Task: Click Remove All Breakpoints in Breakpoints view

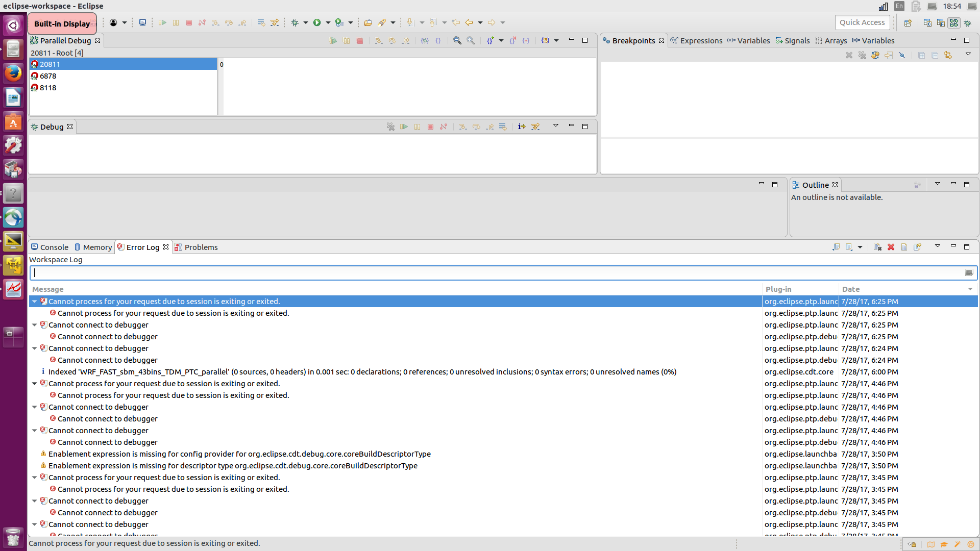Action: tap(862, 55)
